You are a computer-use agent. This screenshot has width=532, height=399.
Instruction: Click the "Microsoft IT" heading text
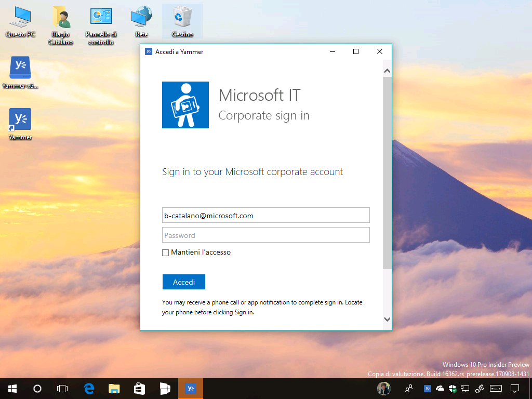(x=260, y=95)
